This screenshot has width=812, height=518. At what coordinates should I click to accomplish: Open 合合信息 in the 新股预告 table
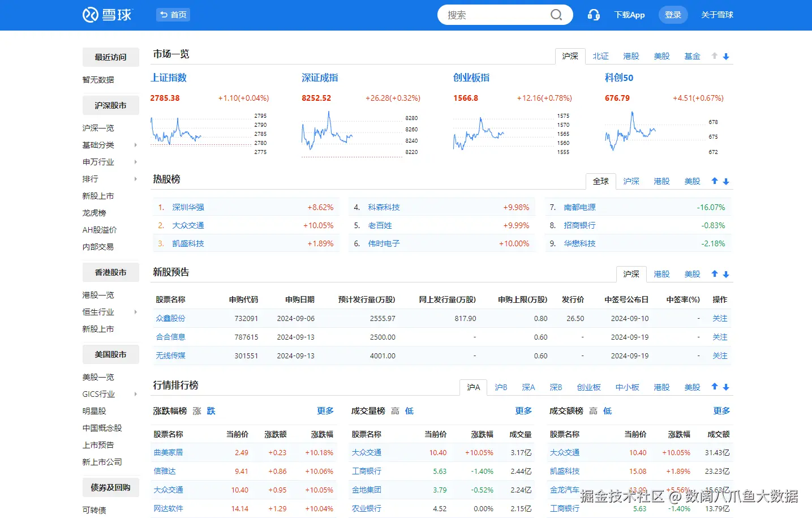pos(170,337)
